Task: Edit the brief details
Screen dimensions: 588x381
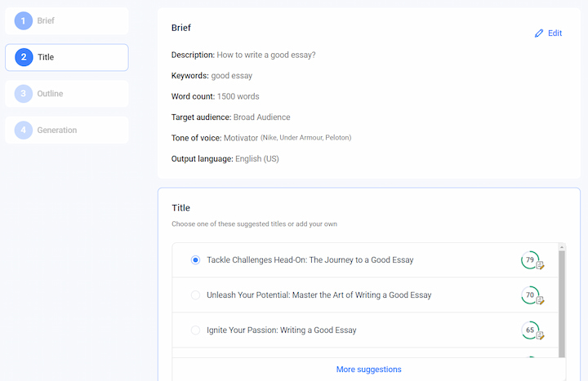Action: 548,33
